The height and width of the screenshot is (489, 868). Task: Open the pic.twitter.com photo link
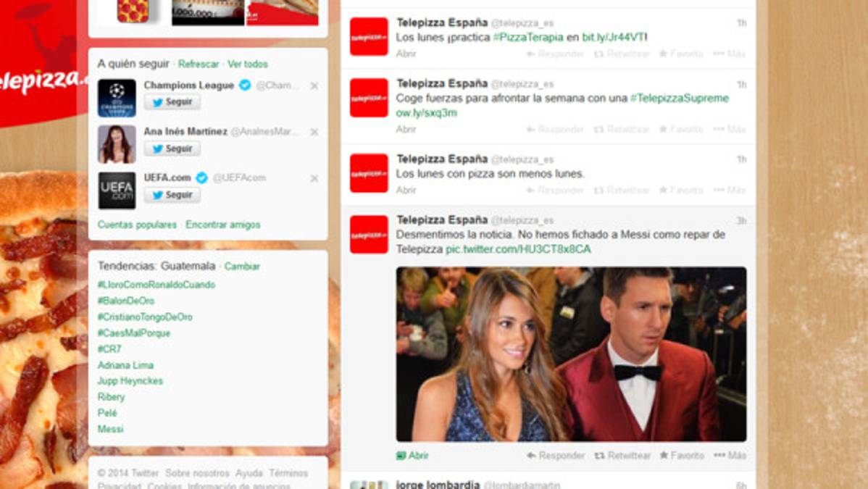pyautogui.click(x=520, y=248)
